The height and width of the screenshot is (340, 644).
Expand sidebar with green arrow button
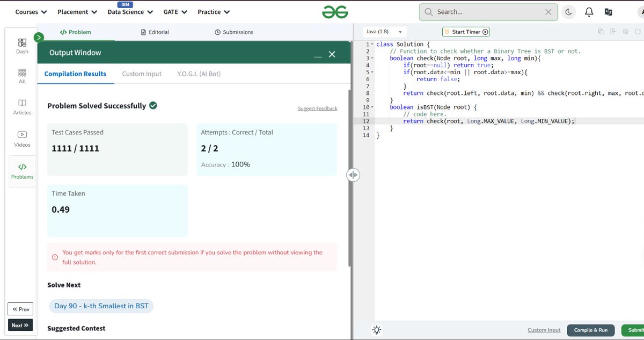pyautogui.click(x=39, y=37)
